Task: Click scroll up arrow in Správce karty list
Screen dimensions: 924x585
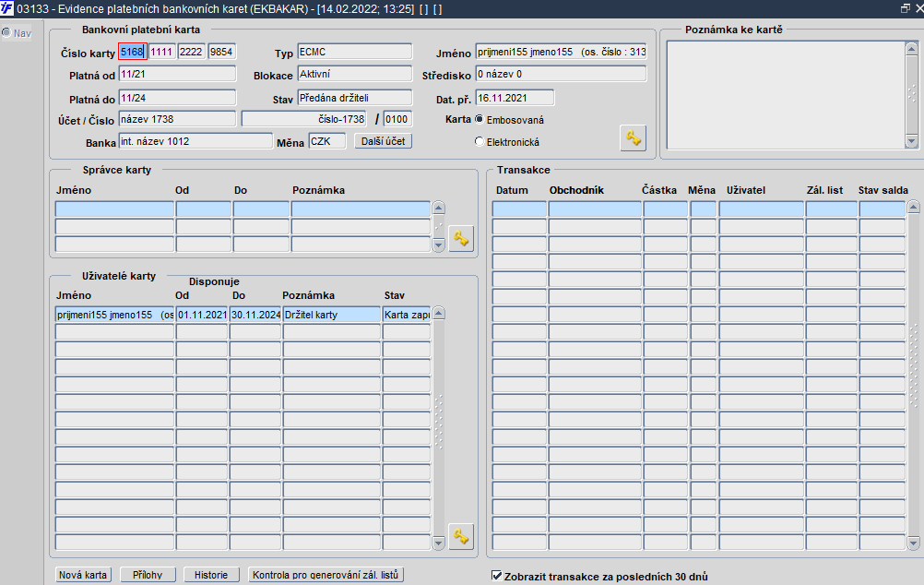Action: tap(438, 208)
